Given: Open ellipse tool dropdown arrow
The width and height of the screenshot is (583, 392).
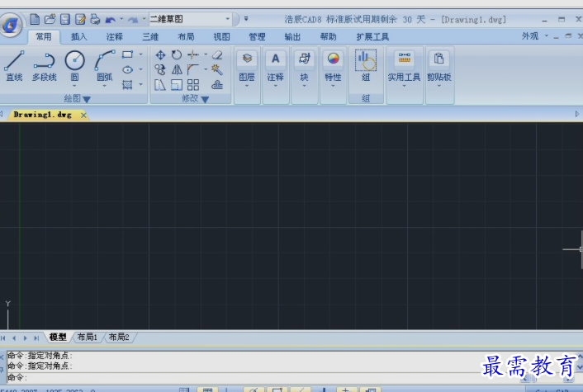Looking at the screenshot, I should click(141, 69).
